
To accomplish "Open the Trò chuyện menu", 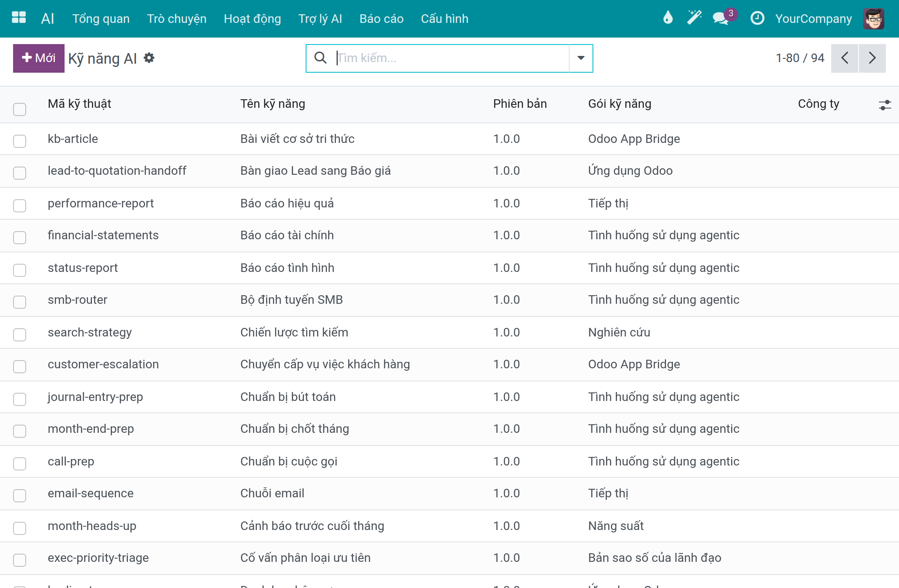I will tap(177, 19).
